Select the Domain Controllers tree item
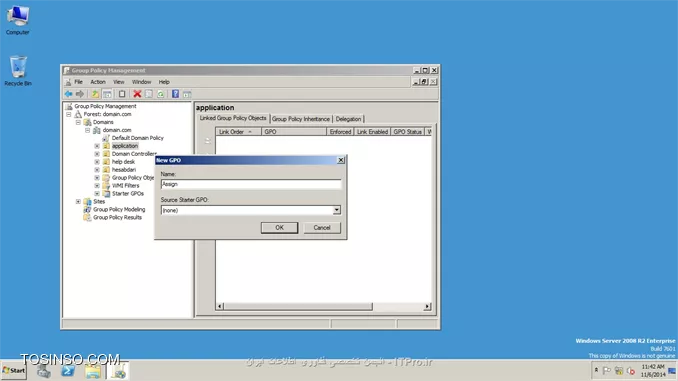 [134, 154]
